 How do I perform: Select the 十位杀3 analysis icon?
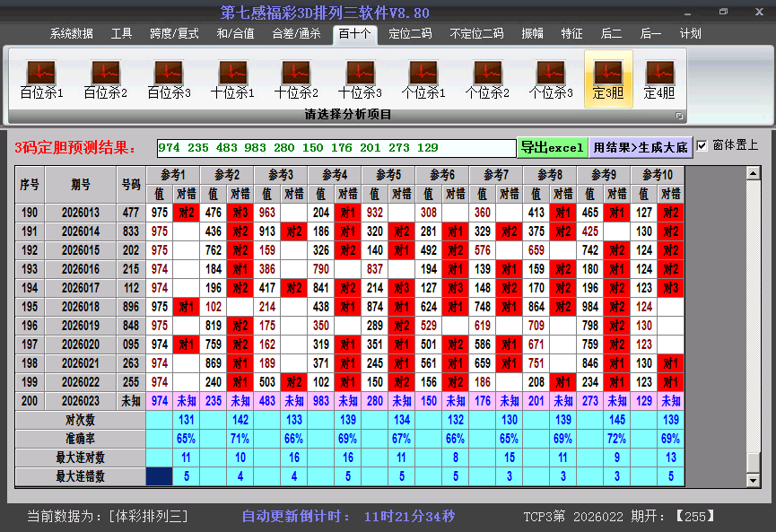tap(359, 74)
